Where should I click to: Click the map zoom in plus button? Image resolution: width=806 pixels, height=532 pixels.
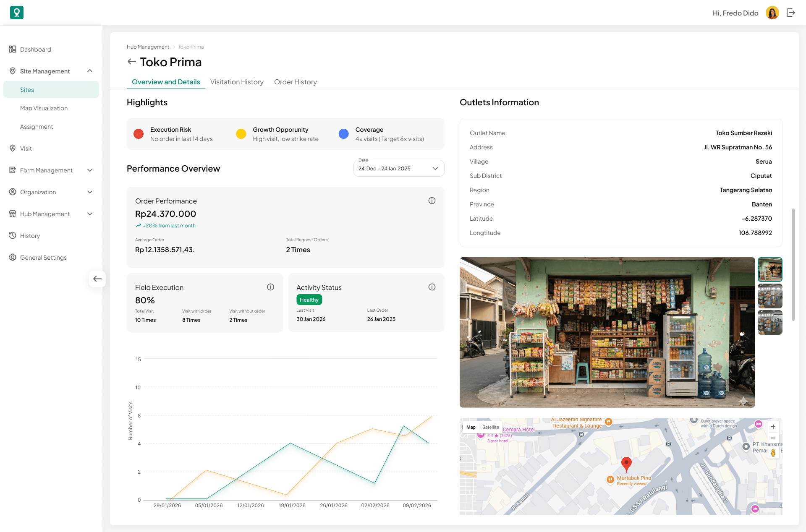(773, 427)
